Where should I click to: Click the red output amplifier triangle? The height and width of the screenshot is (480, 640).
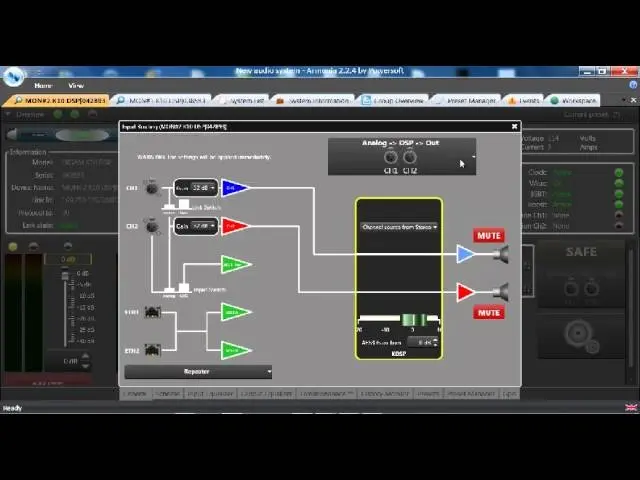pyautogui.click(x=465, y=292)
